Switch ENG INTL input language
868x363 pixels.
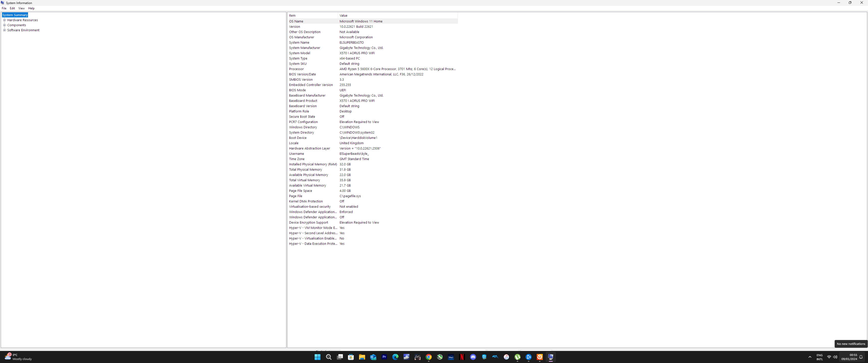point(820,357)
